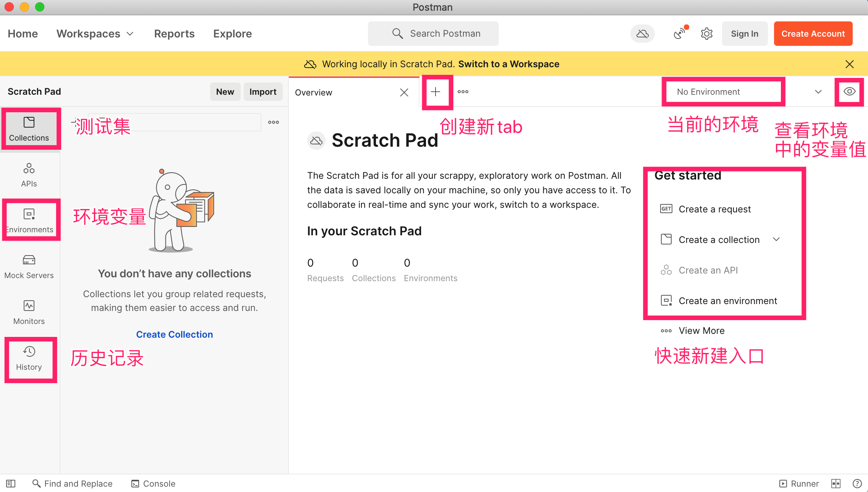Image resolution: width=868 pixels, height=492 pixels.
Task: Expand the Create a collection chevron
Action: (x=776, y=240)
